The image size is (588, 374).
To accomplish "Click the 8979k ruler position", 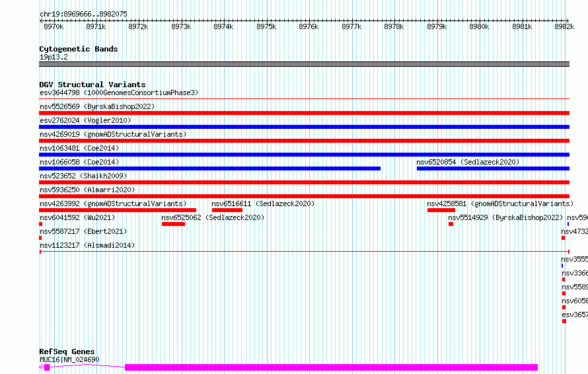I will tap(437, 26).
